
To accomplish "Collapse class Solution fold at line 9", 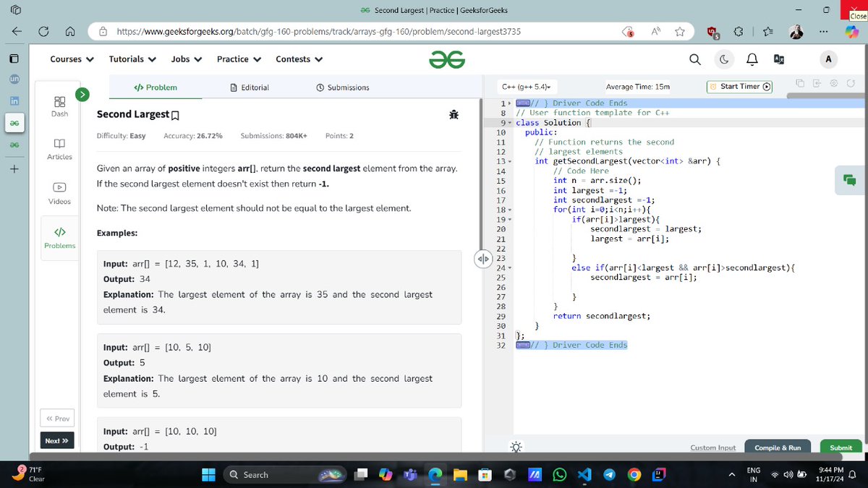I will coord(511,123).
